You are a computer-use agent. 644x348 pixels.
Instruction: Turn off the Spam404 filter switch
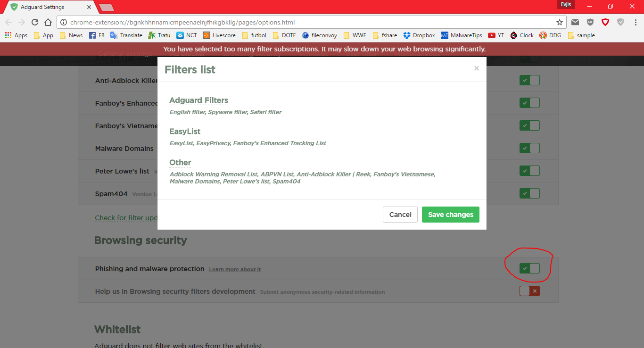pyautogui.click(x=529, y=193)
